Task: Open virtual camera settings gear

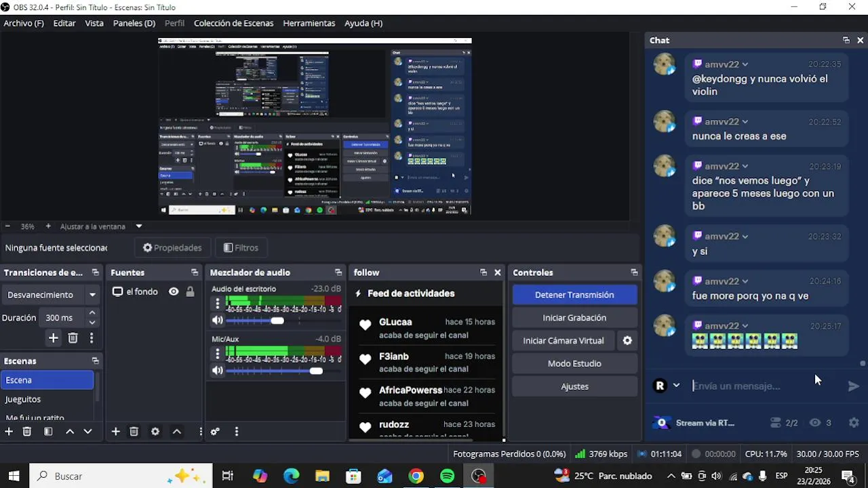Action: pyautogui.click(x=627, y=341)
